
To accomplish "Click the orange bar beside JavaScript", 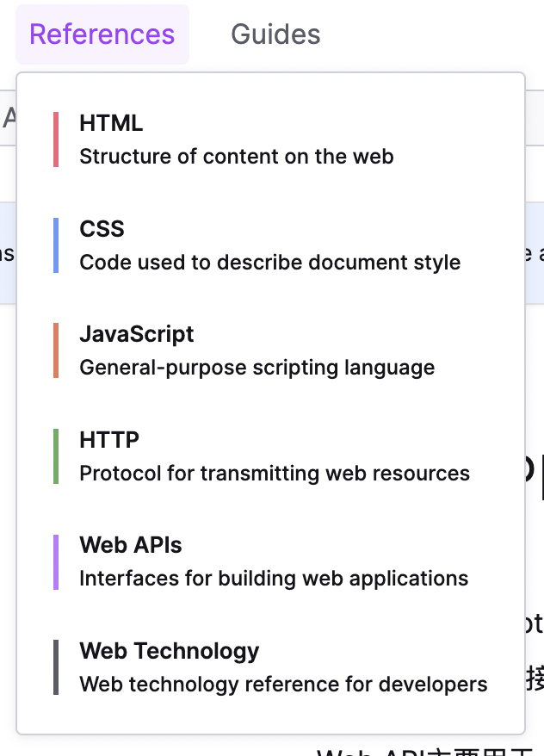I will [56, 350].
